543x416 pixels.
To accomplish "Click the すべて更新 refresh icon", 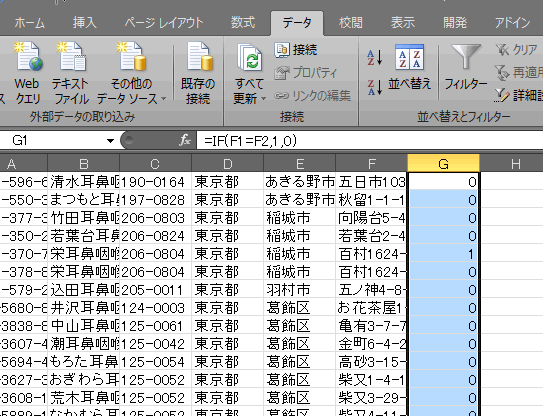I will [x=249, y=57].
